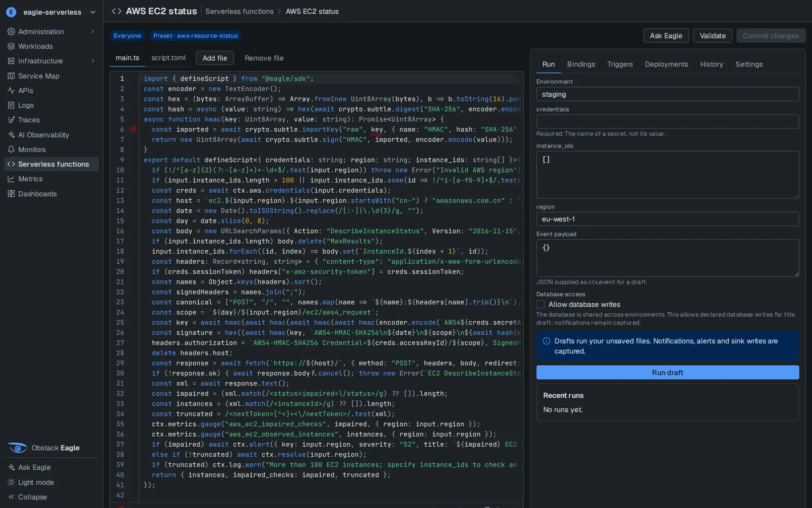Click the Validate button
This screenshot has width=812, height=508.
click(x=713, y=36)
